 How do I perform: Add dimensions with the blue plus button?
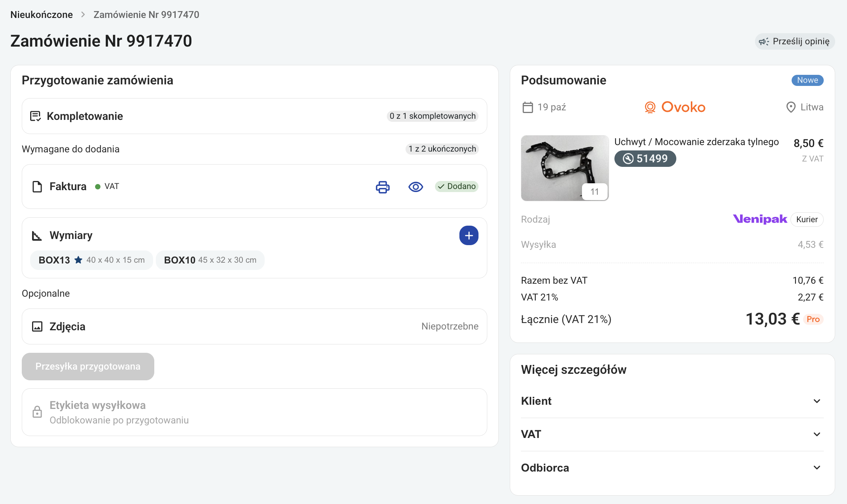pos(469,236)
